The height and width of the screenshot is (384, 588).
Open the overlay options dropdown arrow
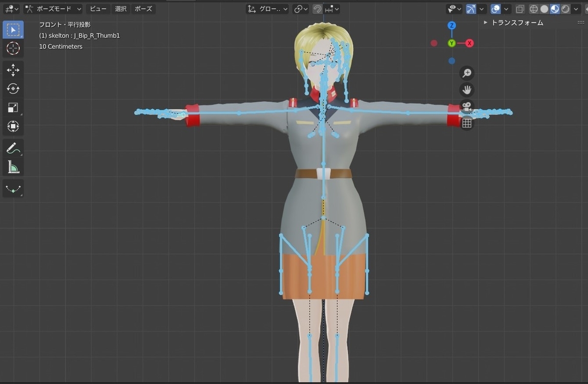pos(506,9)
